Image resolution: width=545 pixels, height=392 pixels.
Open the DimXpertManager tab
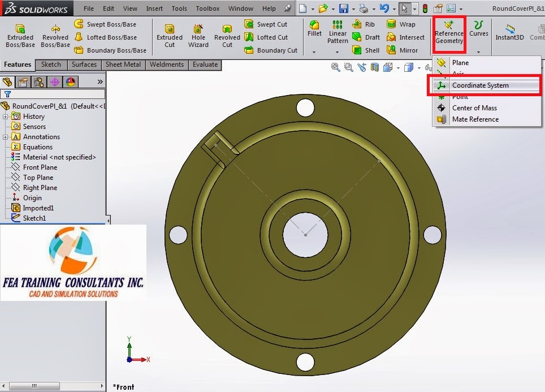pyautogui.click(x=55, y=82)
